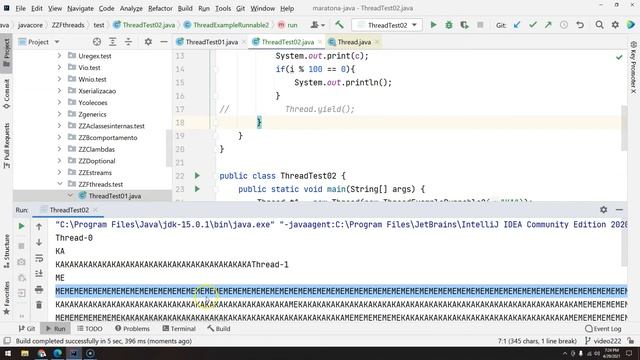Print console output icon

click(x=39, y=289)
